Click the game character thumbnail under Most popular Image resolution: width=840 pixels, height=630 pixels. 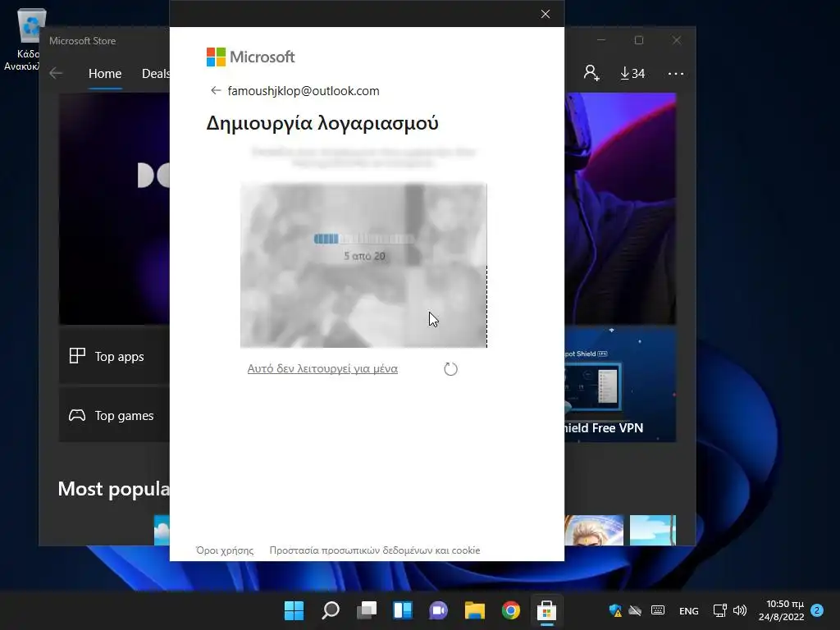point(594,530)
